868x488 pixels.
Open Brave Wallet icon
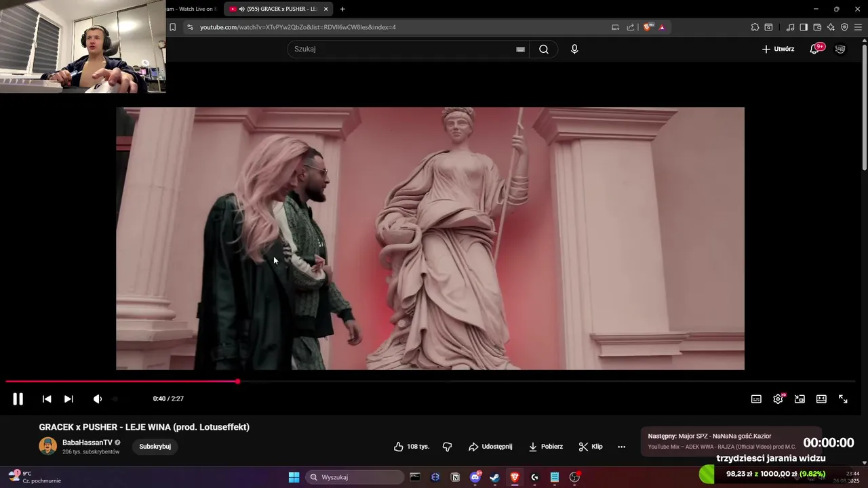click(x=817, y=27)
